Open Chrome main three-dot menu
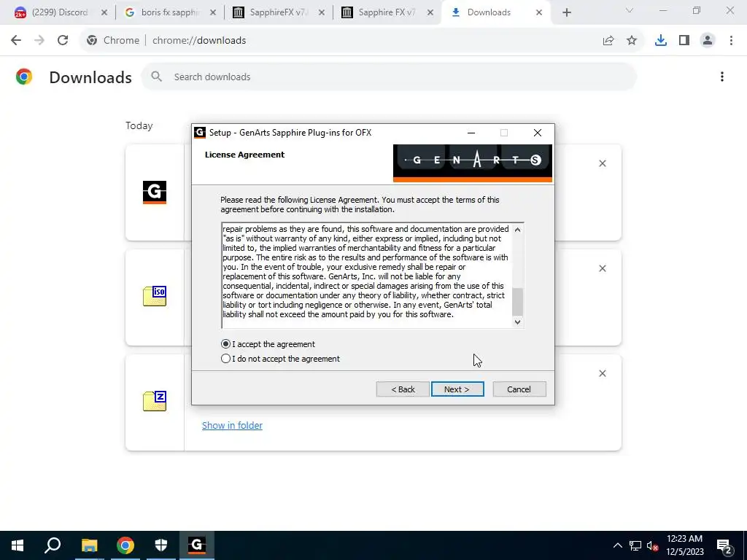Screen dimensions: 747x560 click(731, 41)
